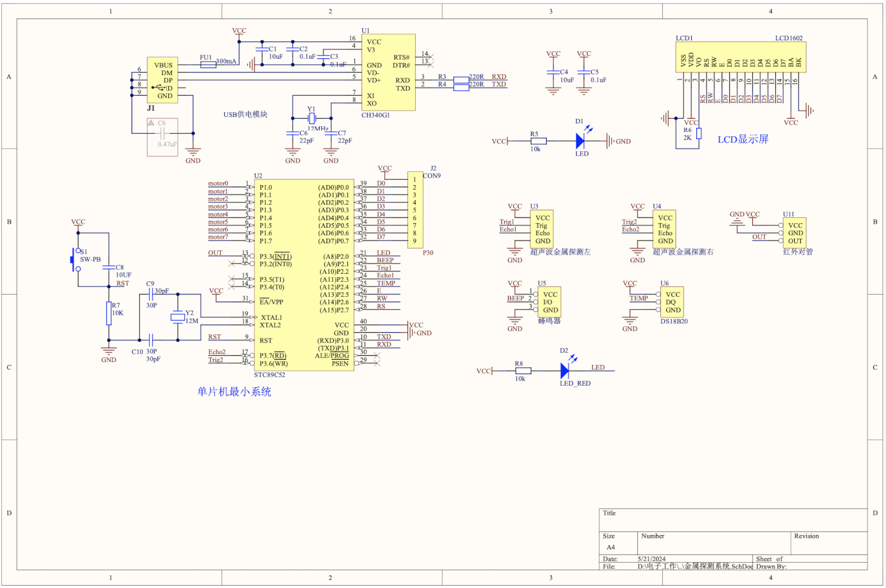
Task: Click the "motor7" net label
Action: coord(218,237)
